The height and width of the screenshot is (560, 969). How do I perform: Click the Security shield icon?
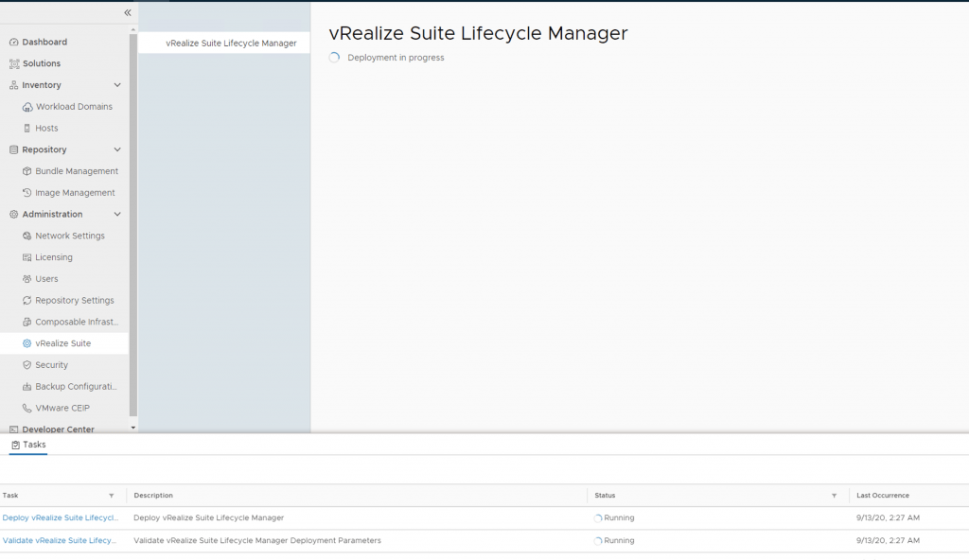coord(27,365)
